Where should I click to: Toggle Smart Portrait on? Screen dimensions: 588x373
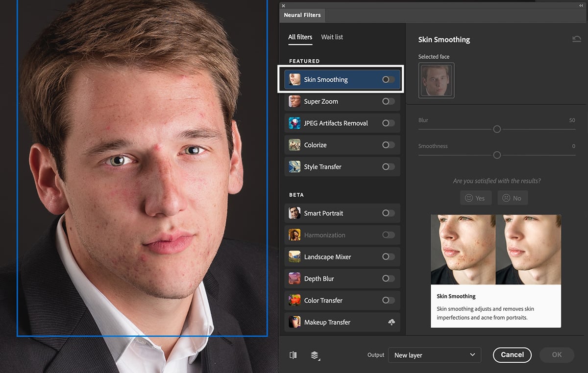tap(389, 213)
